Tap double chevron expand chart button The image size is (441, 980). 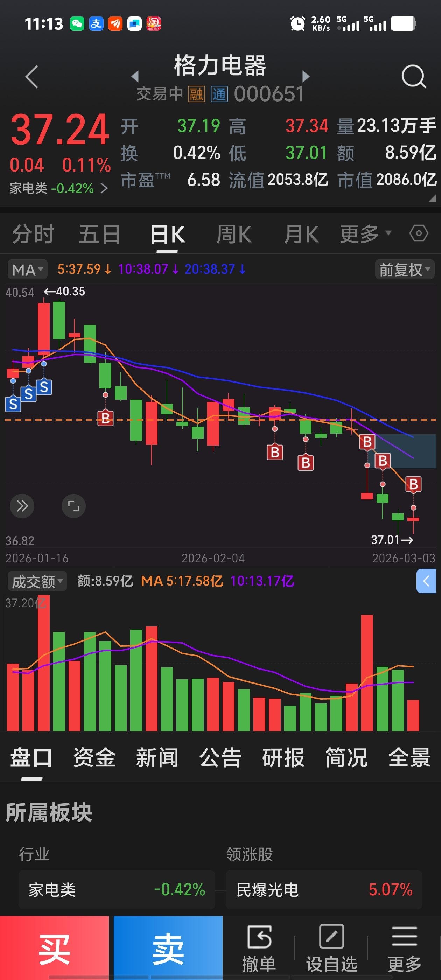click(22, 506)
